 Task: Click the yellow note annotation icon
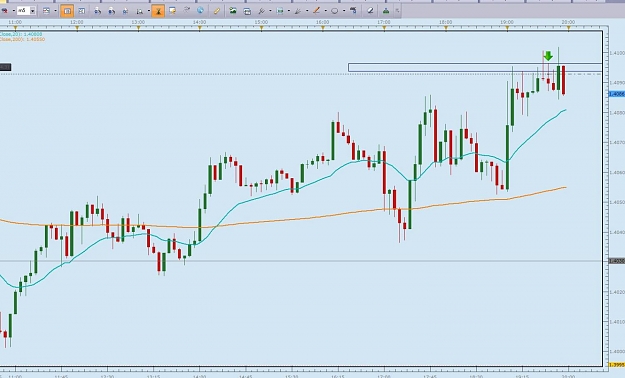pos(173,11)
